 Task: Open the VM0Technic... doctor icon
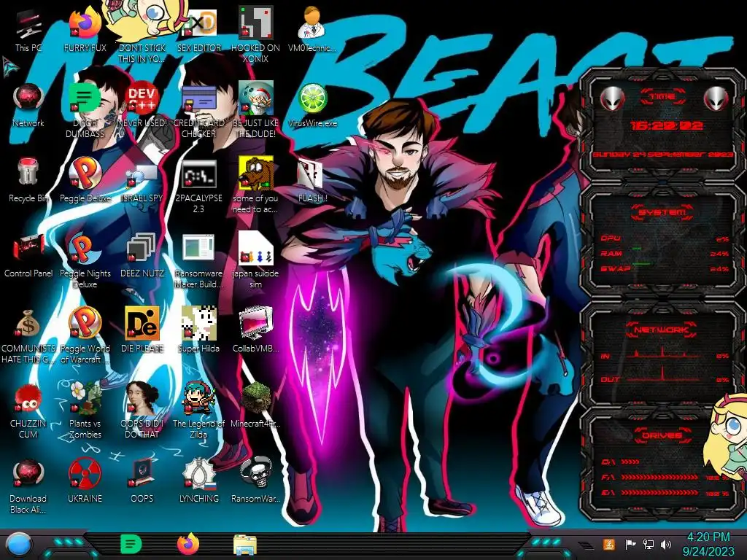[312, 31]
